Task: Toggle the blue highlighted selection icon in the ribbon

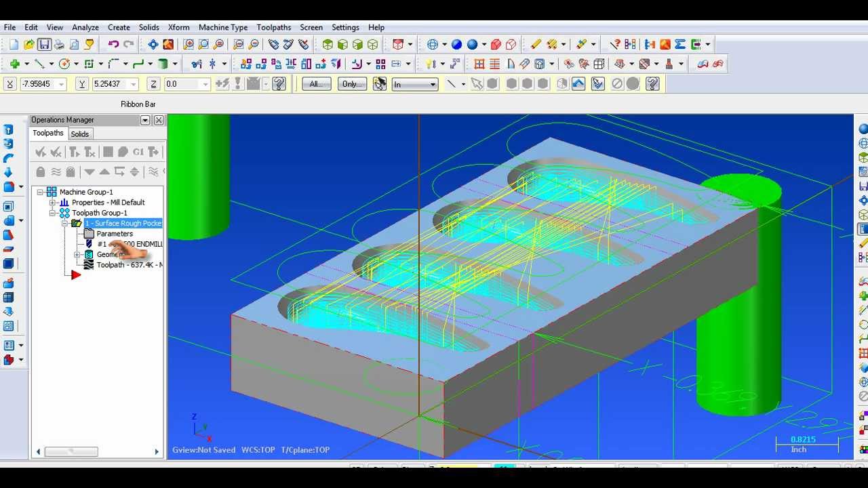Action: [578, 84]
